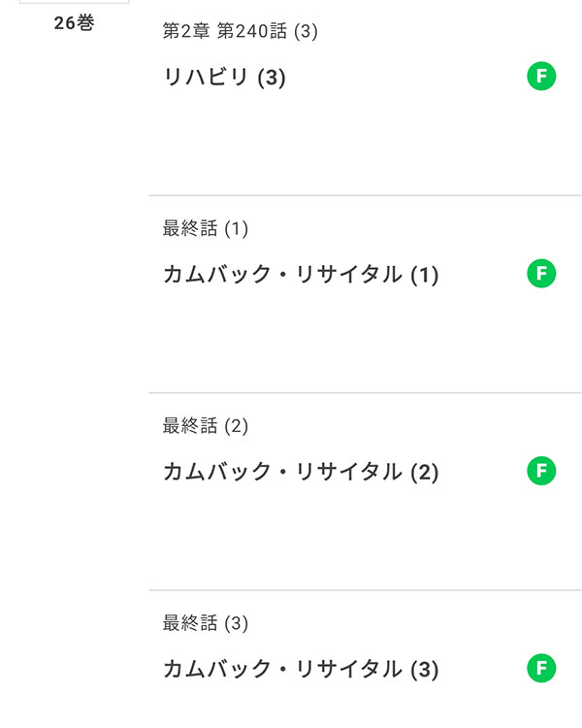582x728 pixels.
Task: Open episode カムバック・リサイタル (1)
Action: [301, 275]
